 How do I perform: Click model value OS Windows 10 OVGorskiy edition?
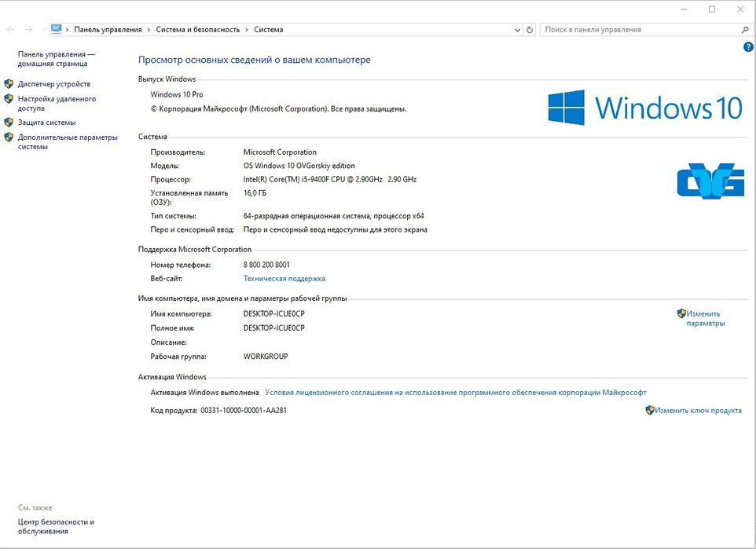tap(299, 166)
